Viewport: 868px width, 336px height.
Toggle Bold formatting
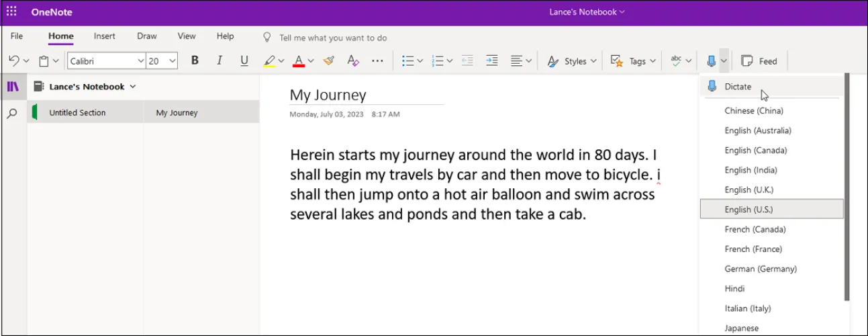195,61
